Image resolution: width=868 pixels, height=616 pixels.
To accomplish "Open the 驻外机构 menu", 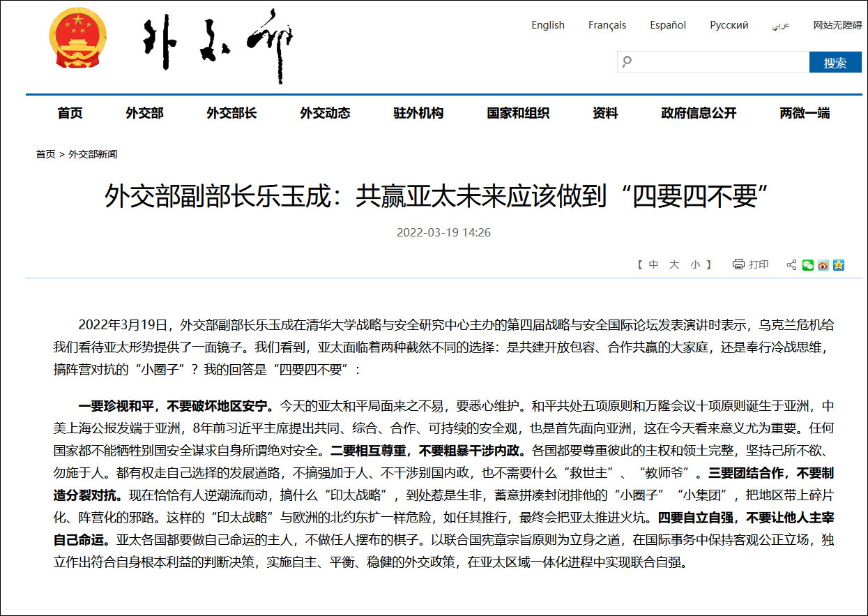I will (x=419, y=113).
